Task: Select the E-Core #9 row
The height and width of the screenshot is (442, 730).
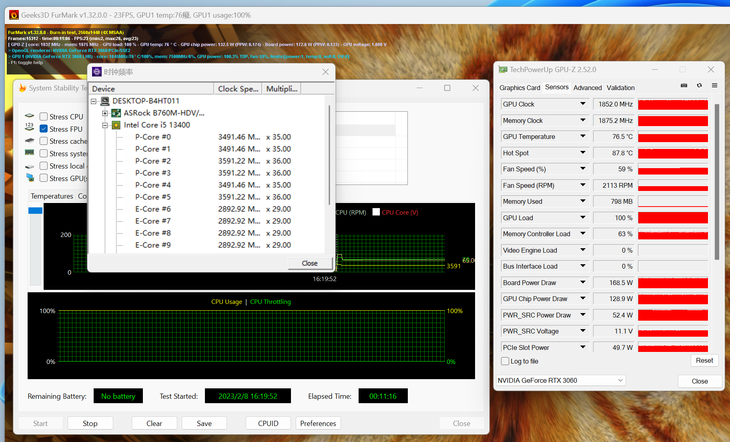Action: (211, 245)
